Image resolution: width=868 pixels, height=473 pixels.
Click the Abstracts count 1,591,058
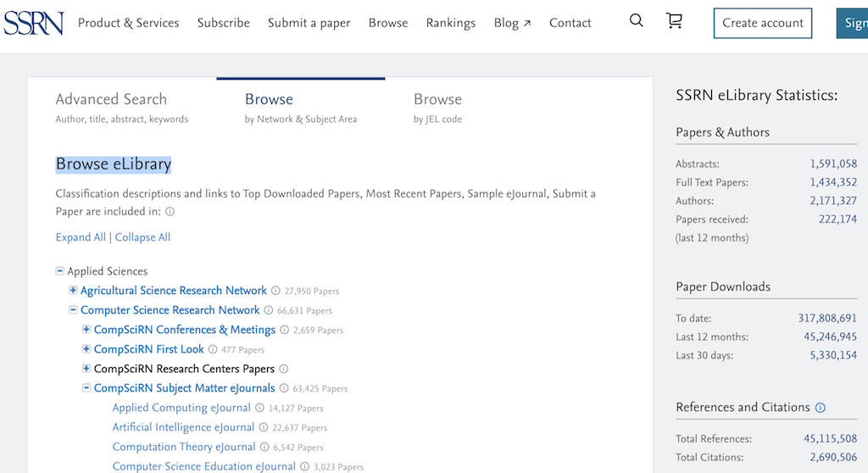(x=833, y=164)
